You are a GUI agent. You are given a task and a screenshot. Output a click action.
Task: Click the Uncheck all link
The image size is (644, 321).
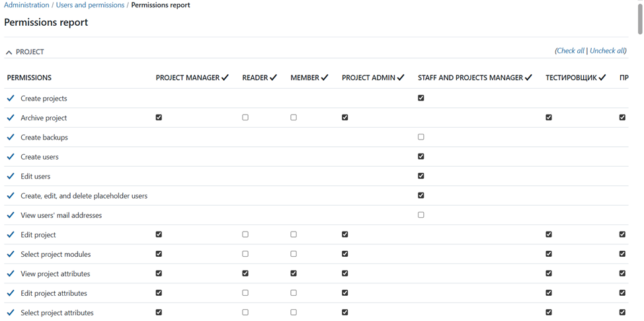[608, 51]
